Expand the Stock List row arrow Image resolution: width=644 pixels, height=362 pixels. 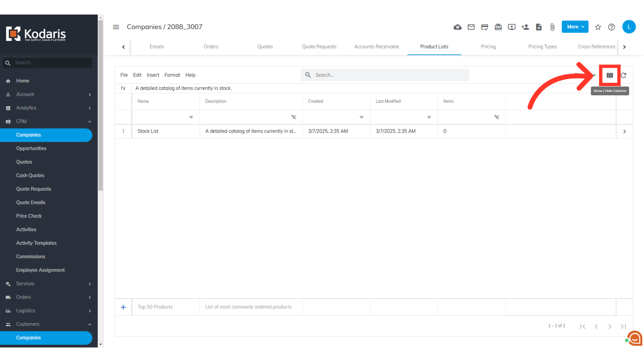click(624, 131)
